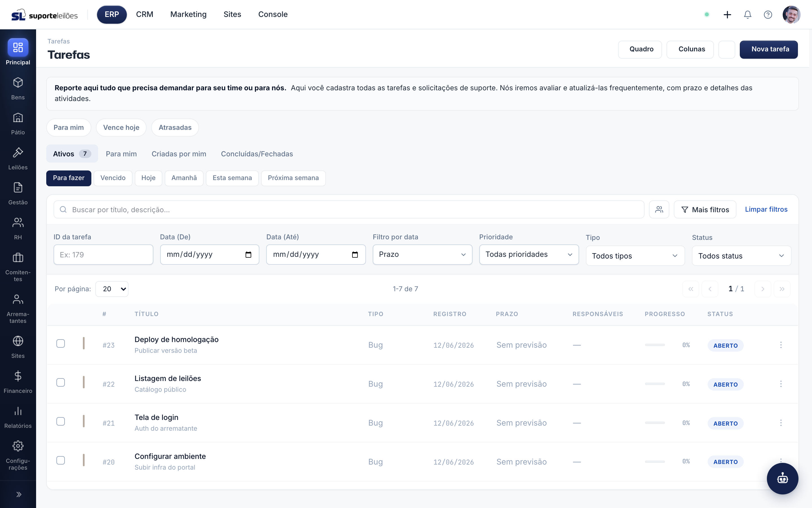Viewport: 812px width, 508px height.
Task: Toggle the Hoje deadline filter
Action: (x=148, y=178)
